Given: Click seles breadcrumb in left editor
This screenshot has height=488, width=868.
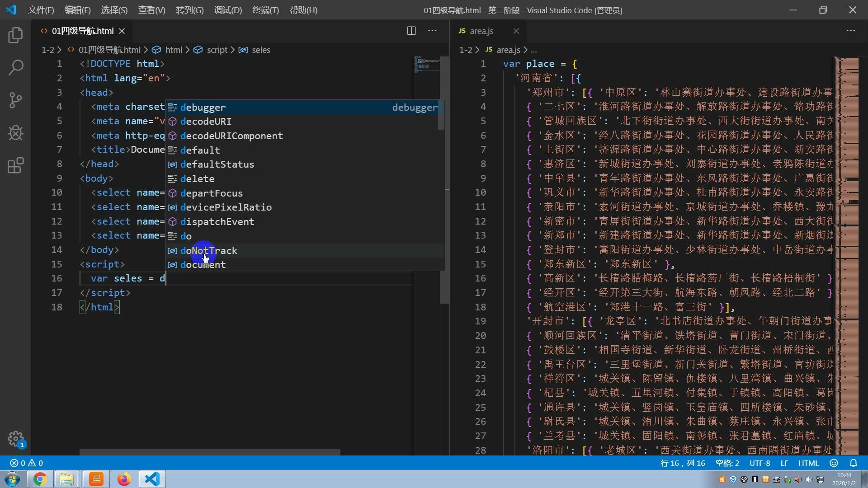Looking at the screenshot, I should coord(255,50).
